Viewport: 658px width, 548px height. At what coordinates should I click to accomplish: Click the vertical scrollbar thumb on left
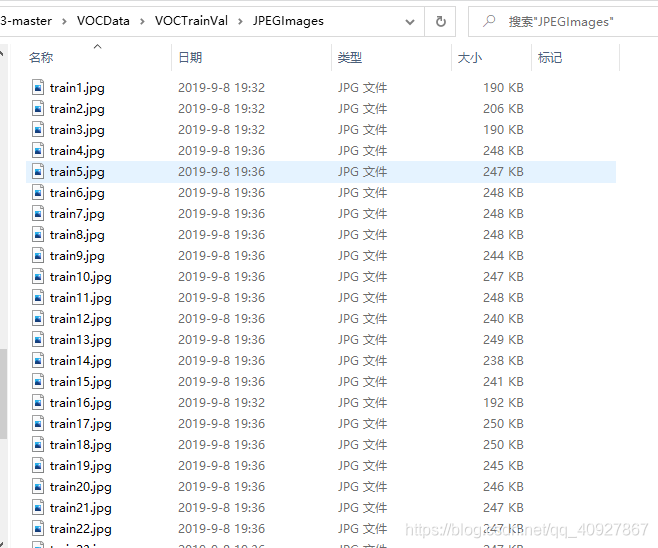point(3,394)
